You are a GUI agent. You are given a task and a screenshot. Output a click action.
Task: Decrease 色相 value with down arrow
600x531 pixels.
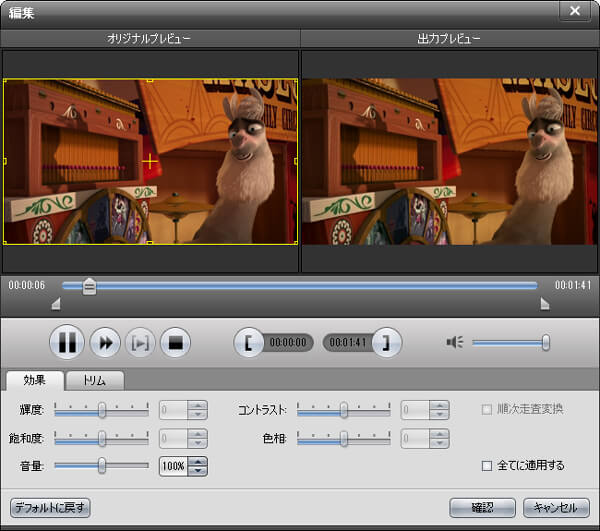(x=439, y=443)
